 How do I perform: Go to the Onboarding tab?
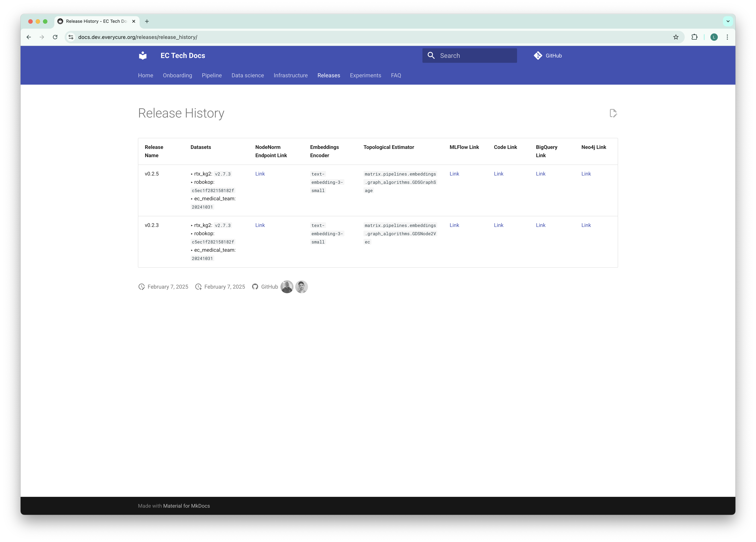pos(177,76)
